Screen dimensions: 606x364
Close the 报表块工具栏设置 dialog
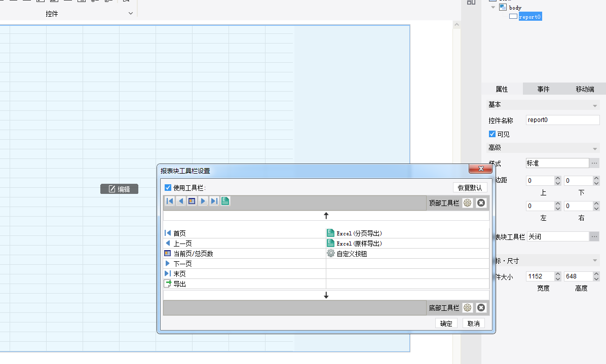click(481, 169)
